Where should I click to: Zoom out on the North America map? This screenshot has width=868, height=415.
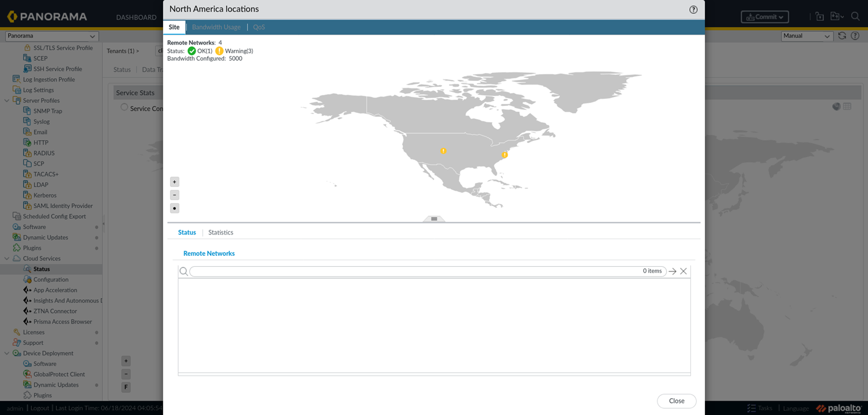point(175,195)
